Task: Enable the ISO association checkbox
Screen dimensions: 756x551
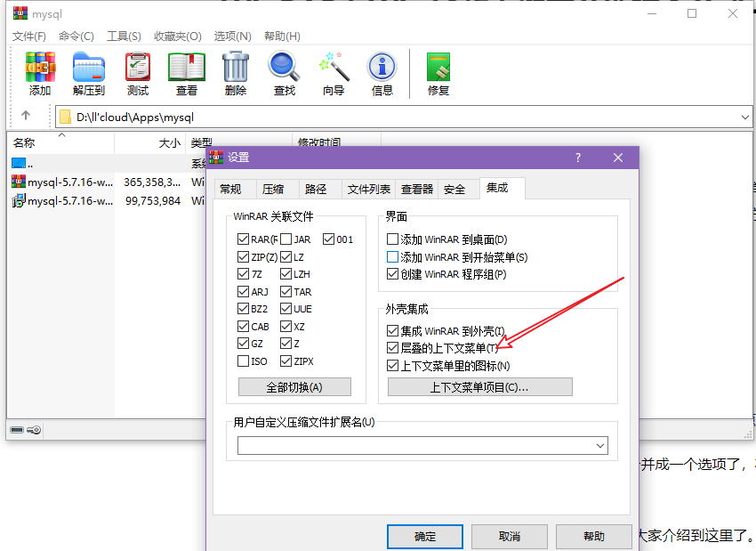Action: click(243, 361)
